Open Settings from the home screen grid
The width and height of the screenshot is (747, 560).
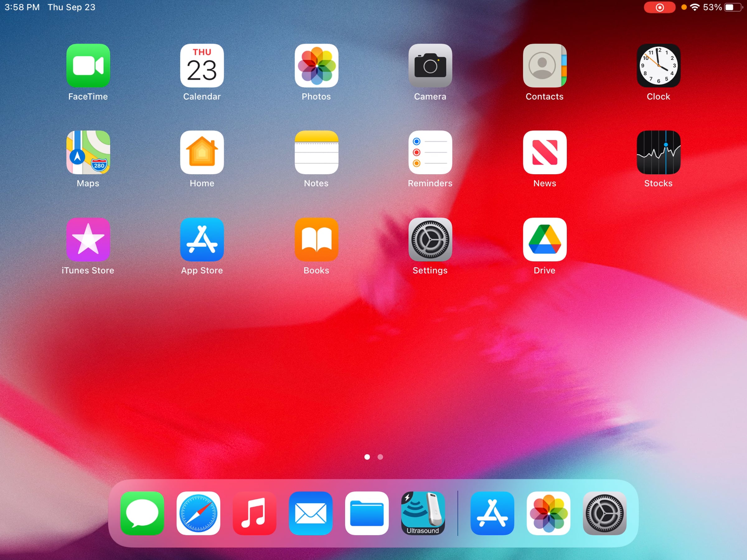click(430, 239)
